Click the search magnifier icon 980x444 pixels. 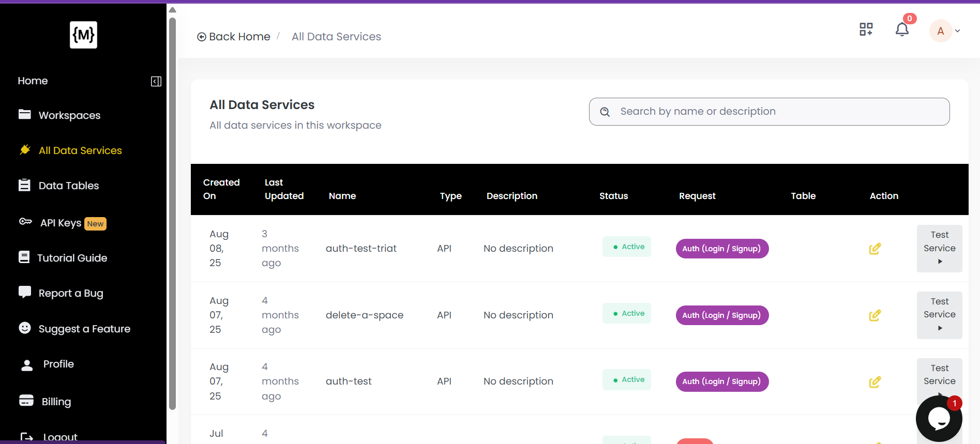click(x=605, y=112)
